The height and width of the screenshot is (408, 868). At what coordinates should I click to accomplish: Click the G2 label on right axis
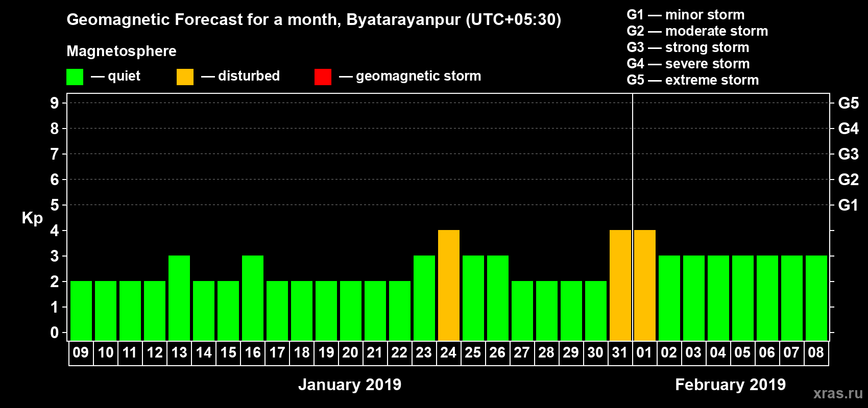[849, 180]
